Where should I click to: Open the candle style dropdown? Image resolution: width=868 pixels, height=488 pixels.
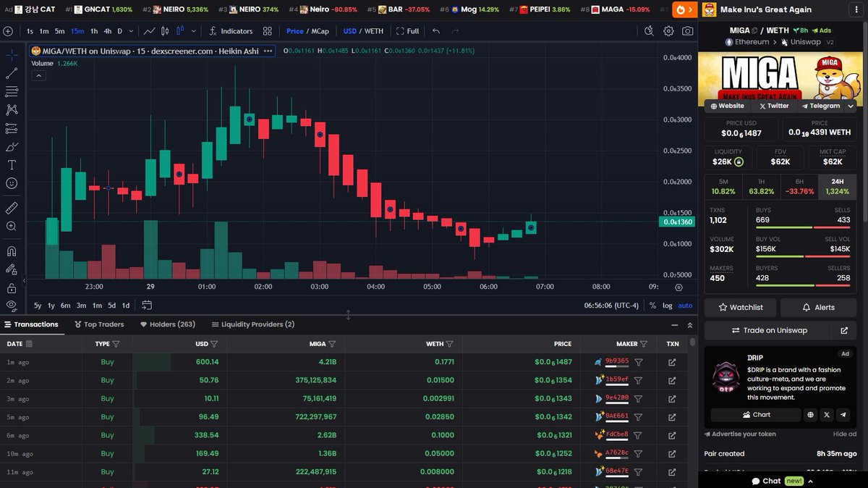(x=193, y=30)
